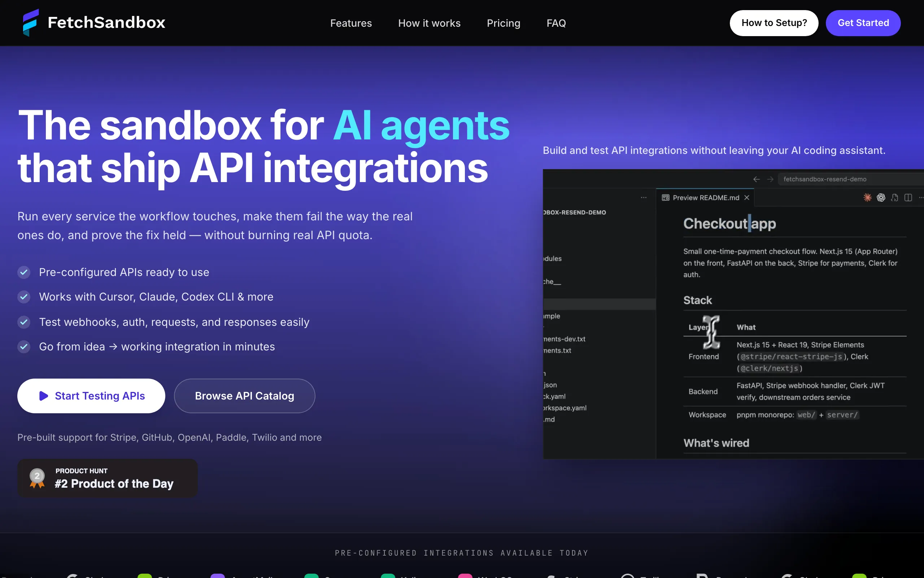Click the Frontend table cell
Image resolution: width=924 pixels, height=578 pixels.
click(x=704, y=356)
